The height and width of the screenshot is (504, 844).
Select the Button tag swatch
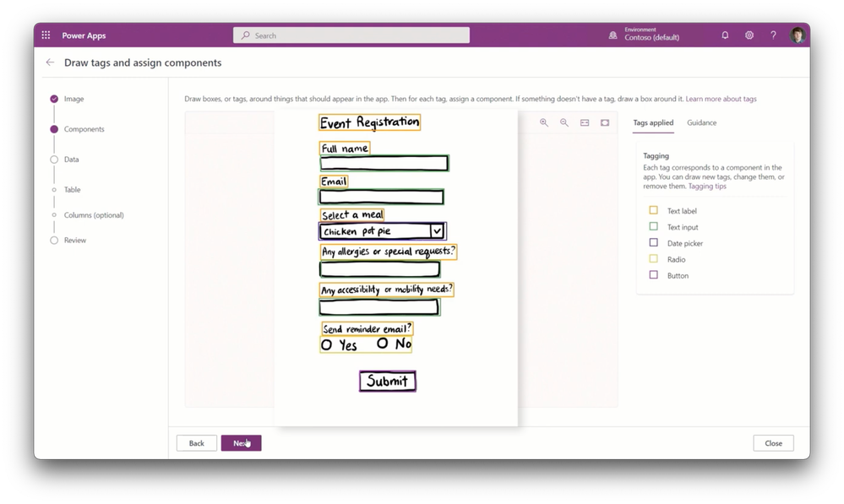pos(653,275)
